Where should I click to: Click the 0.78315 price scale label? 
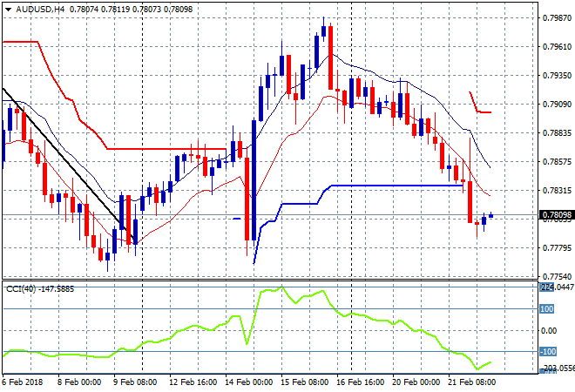[x=556, y=190]
